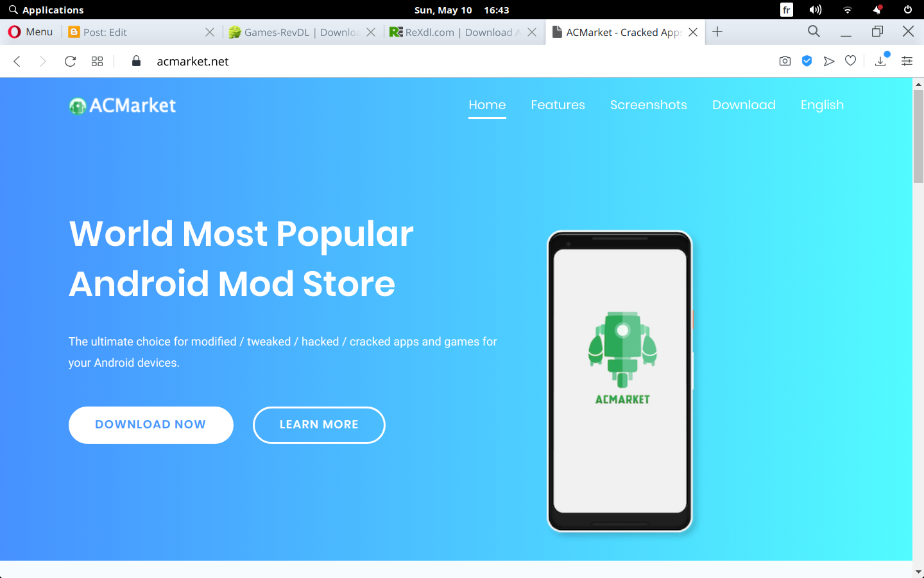924x578 pixels.
Task: Search open tabs with magnifier icon
Action: [814, 31]
